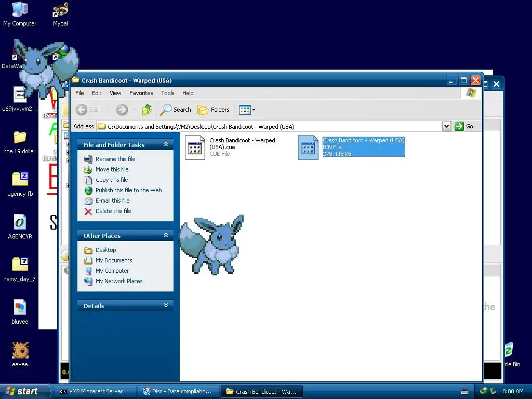This screenshot has height=399, width=532.
Task: Expand the Address bar dropdown
Action: (446, 127)
